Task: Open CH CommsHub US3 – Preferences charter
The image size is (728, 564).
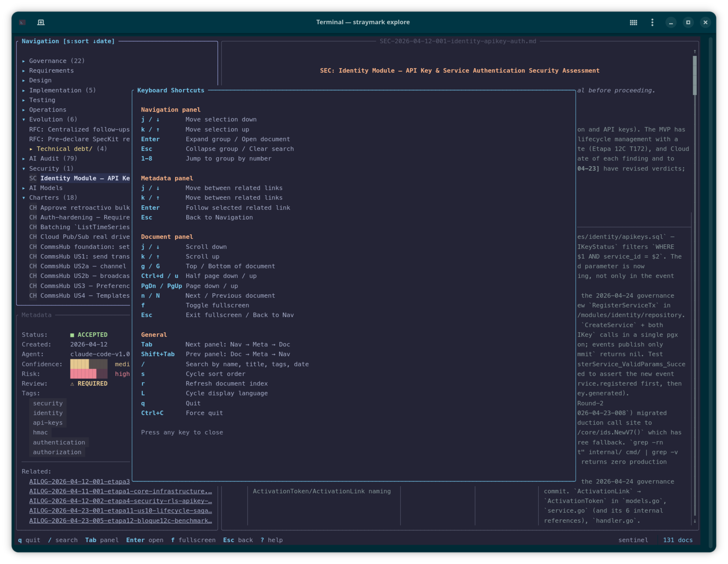Action: [x=79, y=285]
